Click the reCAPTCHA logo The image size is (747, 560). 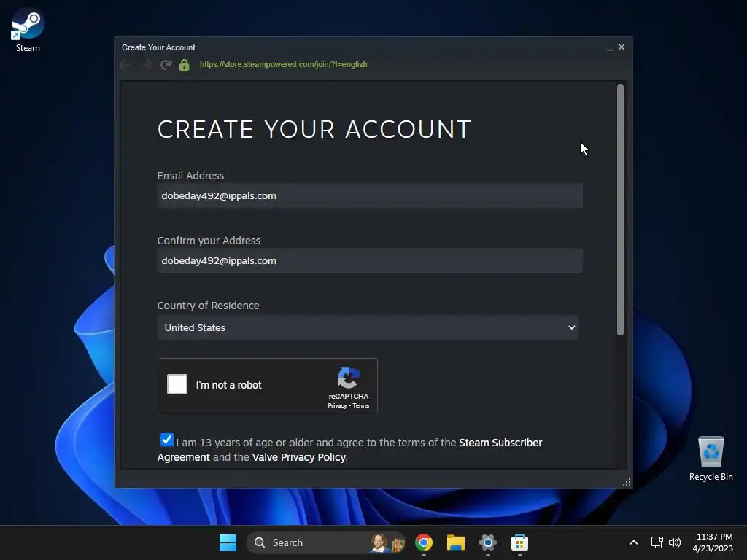[348, 378]
